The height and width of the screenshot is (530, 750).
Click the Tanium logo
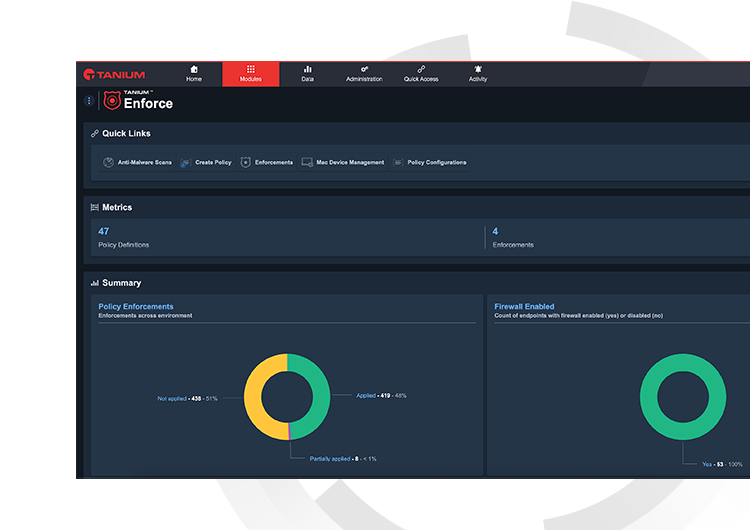pos(114,75)
